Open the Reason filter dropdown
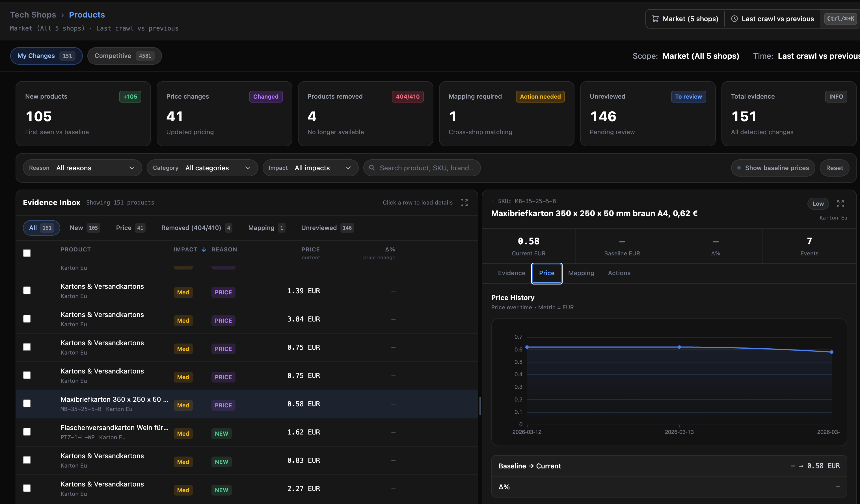The width and height of the screenshot is (860, 504). coord(82,168)
